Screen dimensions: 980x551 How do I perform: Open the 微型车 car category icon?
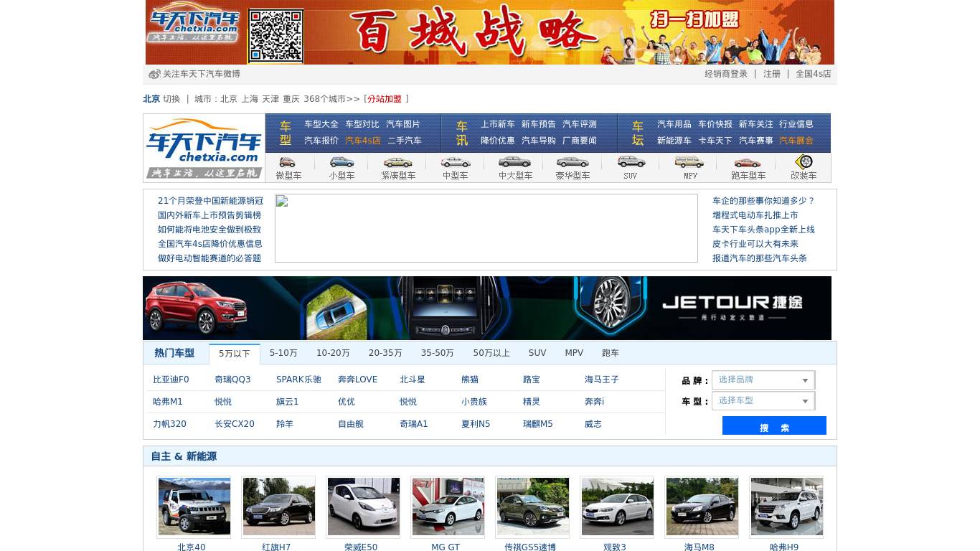click(288, 162)
